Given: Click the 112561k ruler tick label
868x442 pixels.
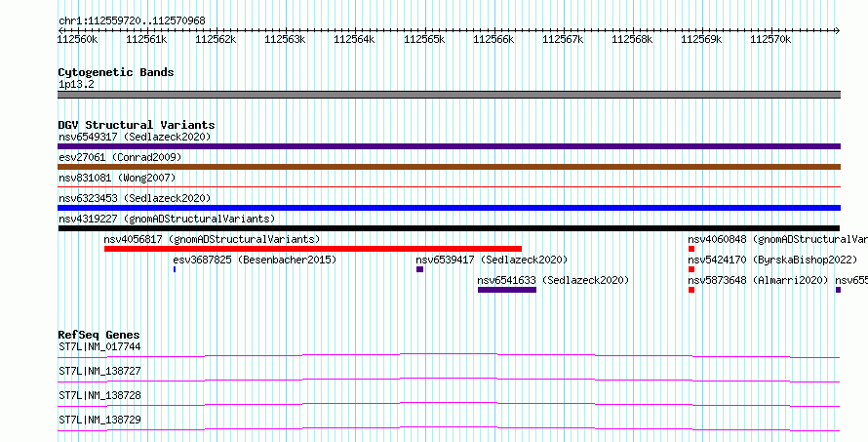Looking at the screenshot, I should coord(147,39).
